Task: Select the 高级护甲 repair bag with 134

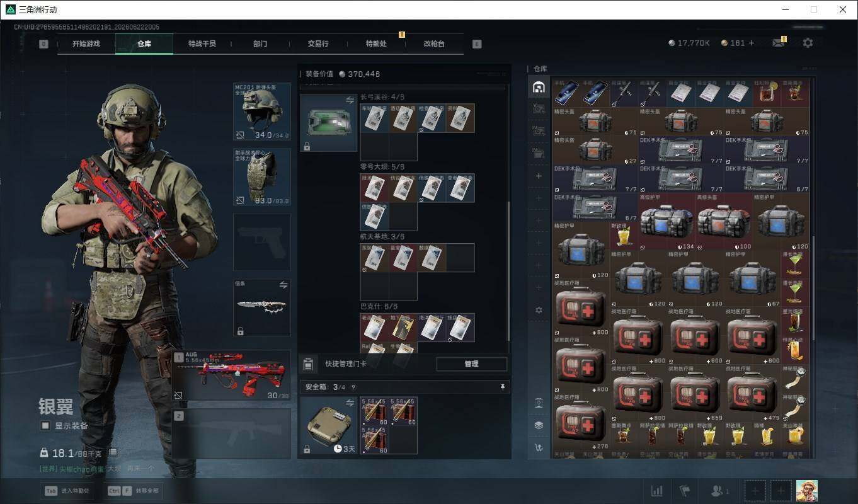Action: click(666, 222)
